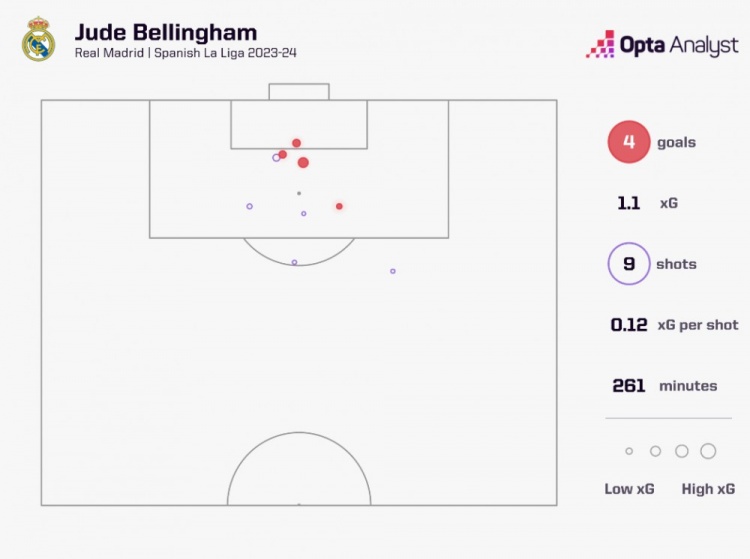Select the purple shot circle left of penalty spot
Viewport: 750px width, 559px height.
(250, 207)
